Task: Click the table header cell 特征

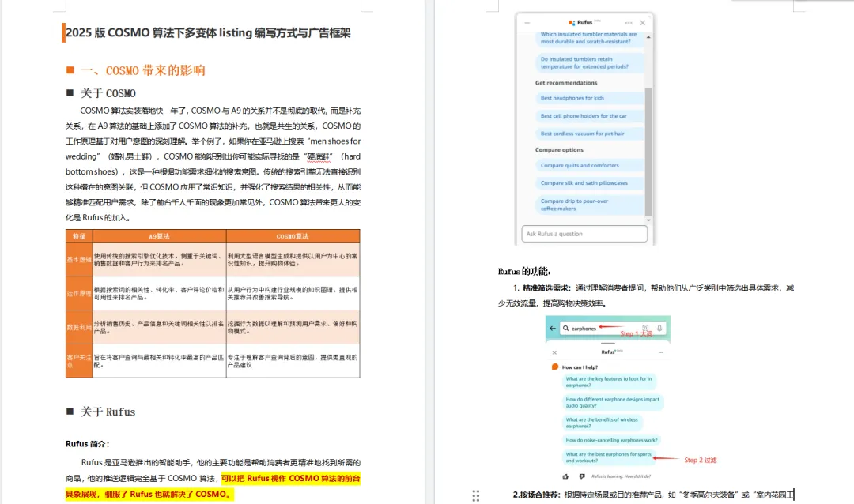Action: point(79,236)
